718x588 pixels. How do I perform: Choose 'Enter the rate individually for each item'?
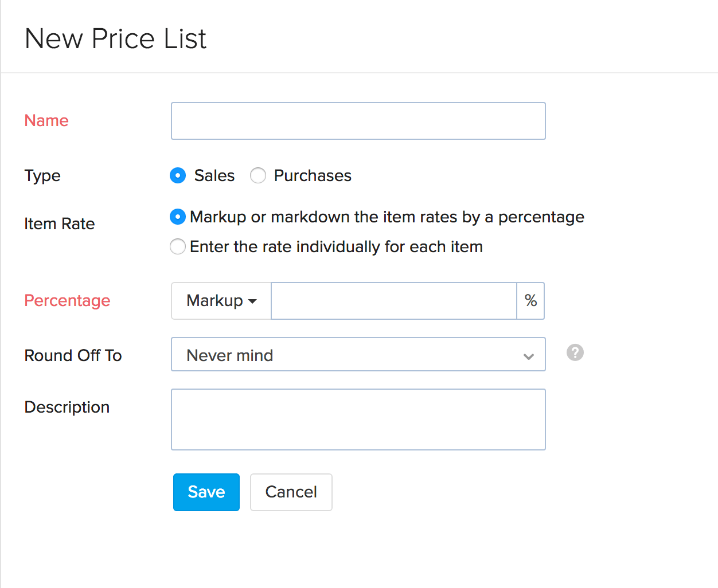178,246
